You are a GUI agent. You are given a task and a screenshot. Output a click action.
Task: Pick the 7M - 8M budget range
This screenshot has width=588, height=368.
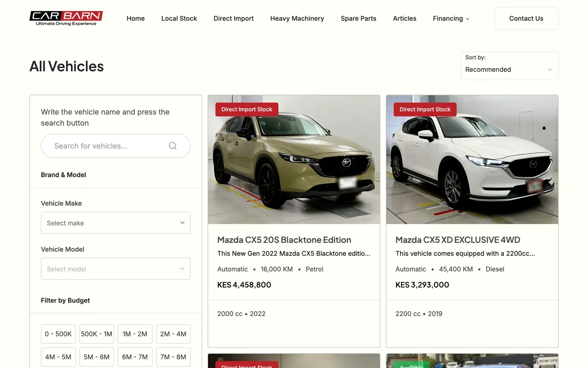pos(173,357)
